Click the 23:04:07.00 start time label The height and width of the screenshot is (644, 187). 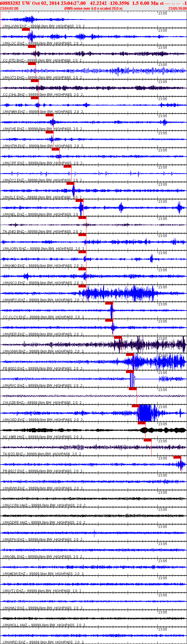[9, 8]
